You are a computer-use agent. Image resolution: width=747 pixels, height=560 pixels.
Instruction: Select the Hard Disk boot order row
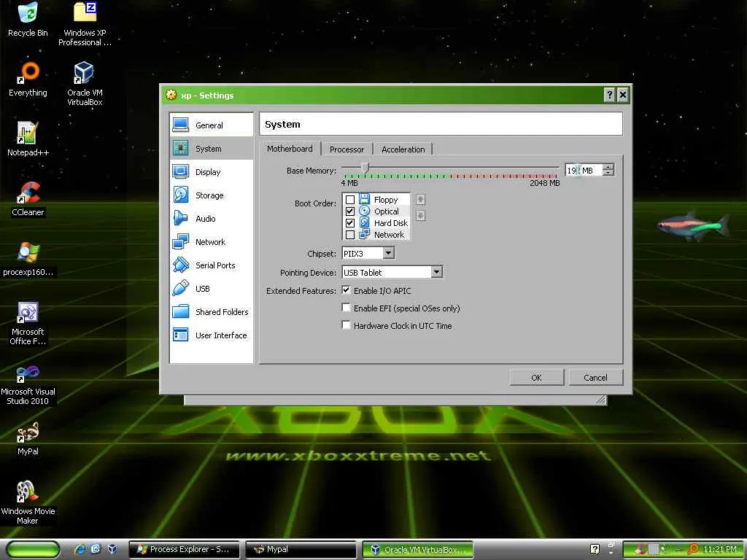(x=376, y=223)
